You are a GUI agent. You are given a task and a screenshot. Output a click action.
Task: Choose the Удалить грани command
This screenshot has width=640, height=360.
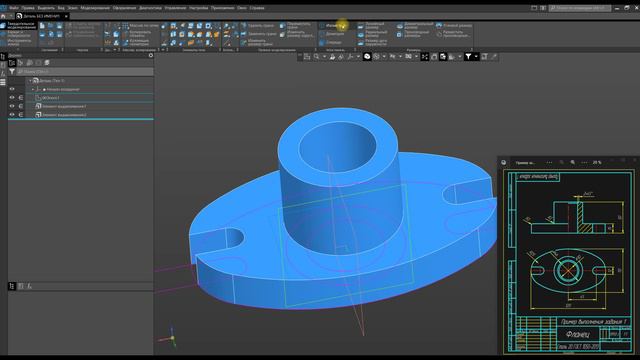[257, 25]
